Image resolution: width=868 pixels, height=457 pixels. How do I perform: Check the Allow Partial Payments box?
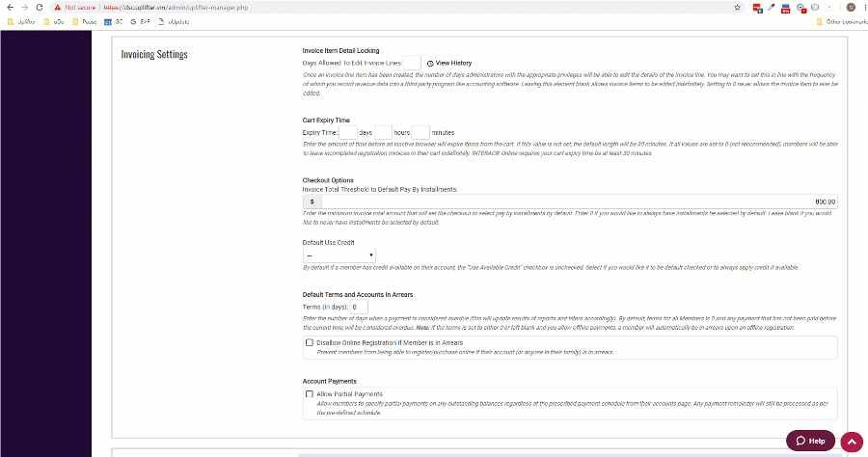click(x=310, y=393)
